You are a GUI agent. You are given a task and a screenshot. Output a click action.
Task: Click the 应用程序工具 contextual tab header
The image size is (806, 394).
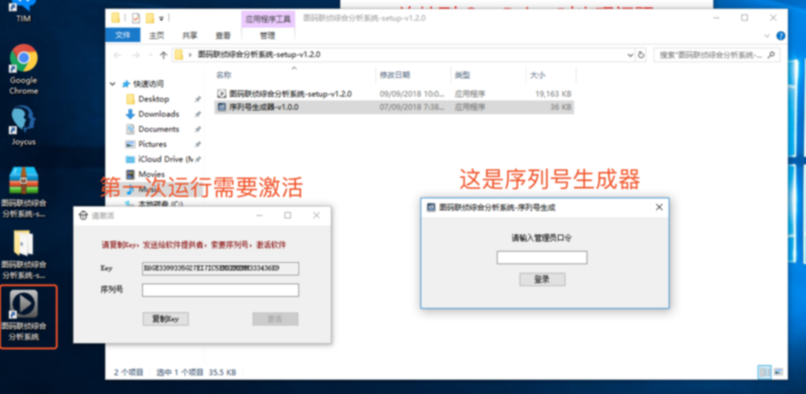coord(268,19)
